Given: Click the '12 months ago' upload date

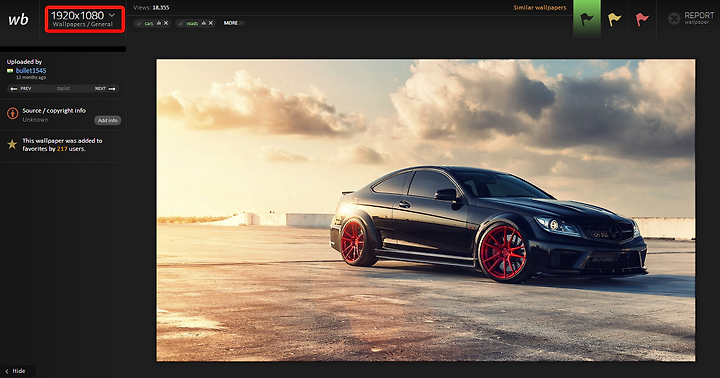Looking at the screenshot, I should click(31, 78).
